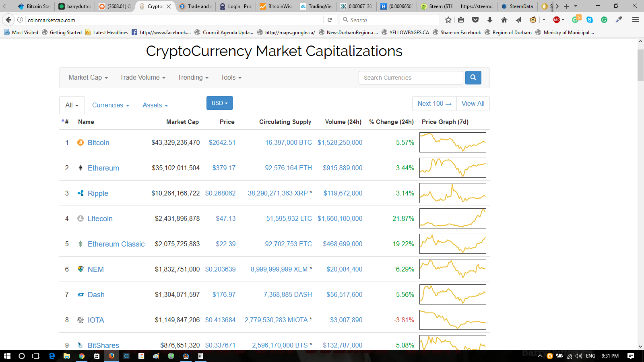
Task: Sort table by Market Cap column
Action: (x=182, y=122)
